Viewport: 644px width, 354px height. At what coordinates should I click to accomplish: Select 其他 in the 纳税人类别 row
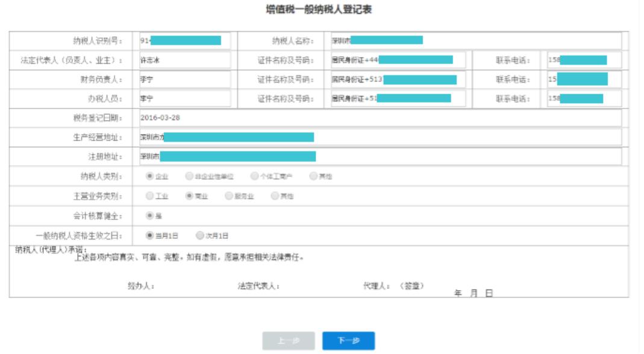click(x=313, y=177)
